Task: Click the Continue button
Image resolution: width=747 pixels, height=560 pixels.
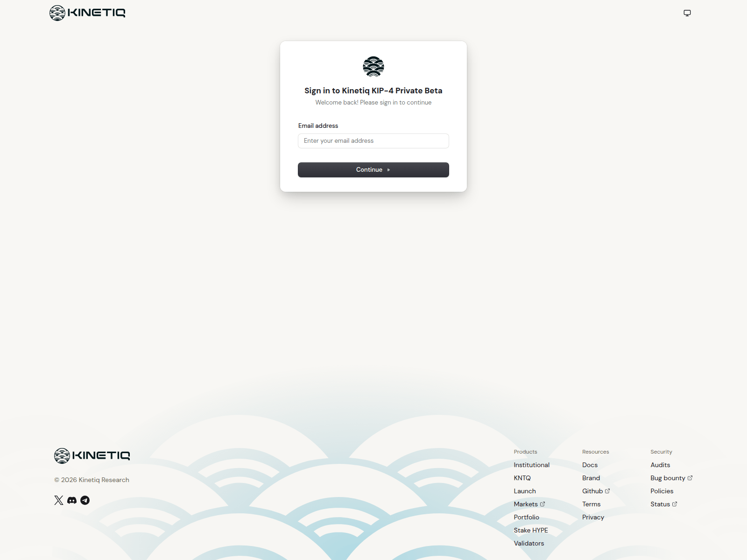Action: pyautogui.click(x=373, y=170)
